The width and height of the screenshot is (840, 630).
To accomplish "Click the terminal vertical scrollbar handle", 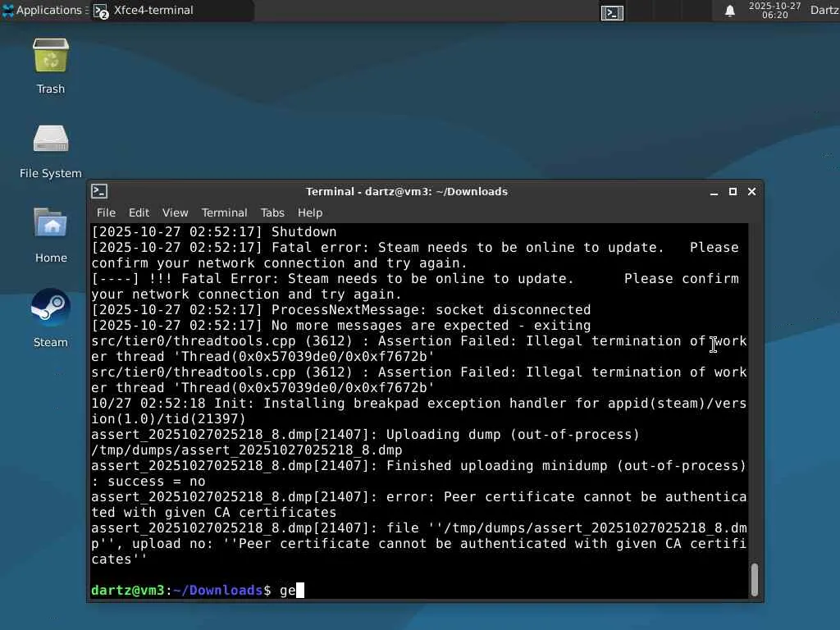I will (x=755, y=580).
